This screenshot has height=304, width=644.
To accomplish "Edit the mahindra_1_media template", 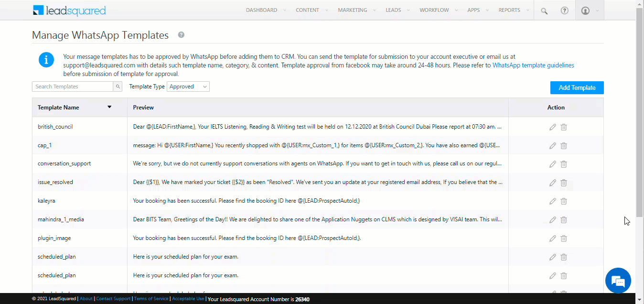I will (x=553, y=220).
